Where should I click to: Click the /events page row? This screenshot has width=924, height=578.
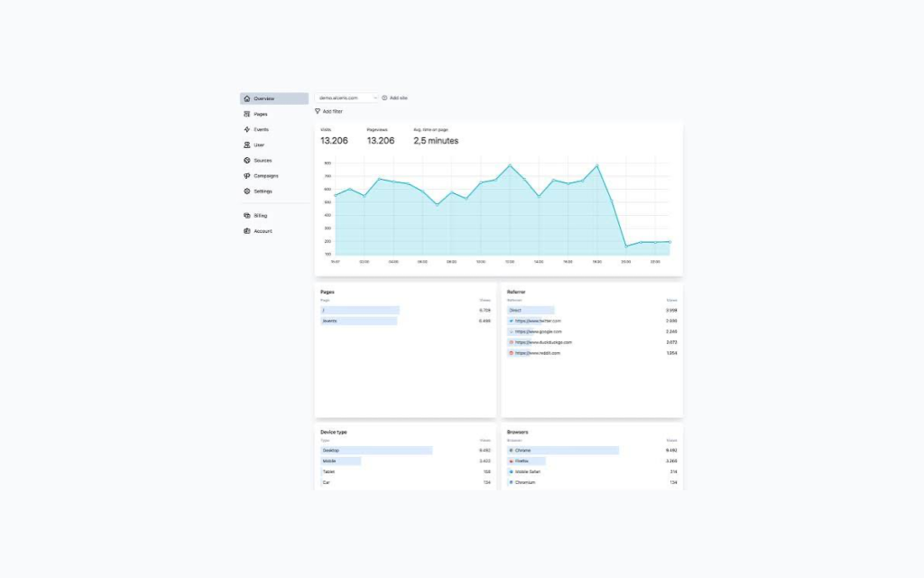pos(405,321)
